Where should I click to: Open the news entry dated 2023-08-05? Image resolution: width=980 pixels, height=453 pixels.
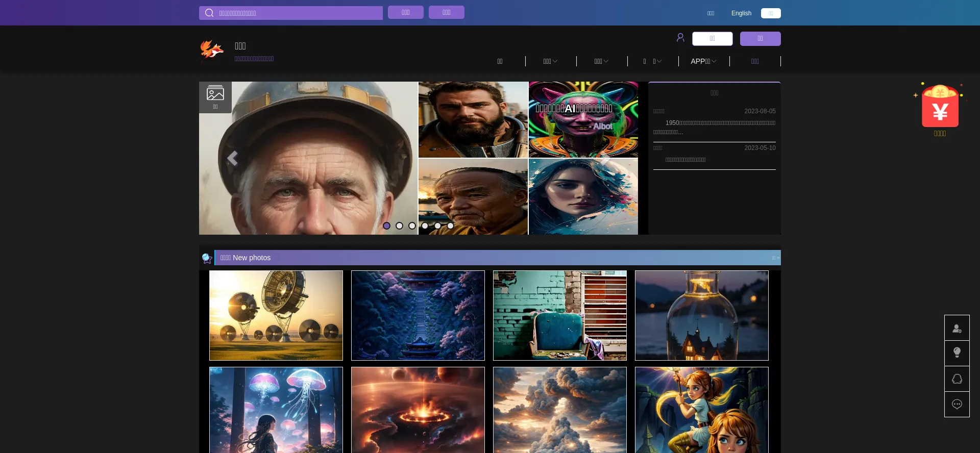click(714, 122)
